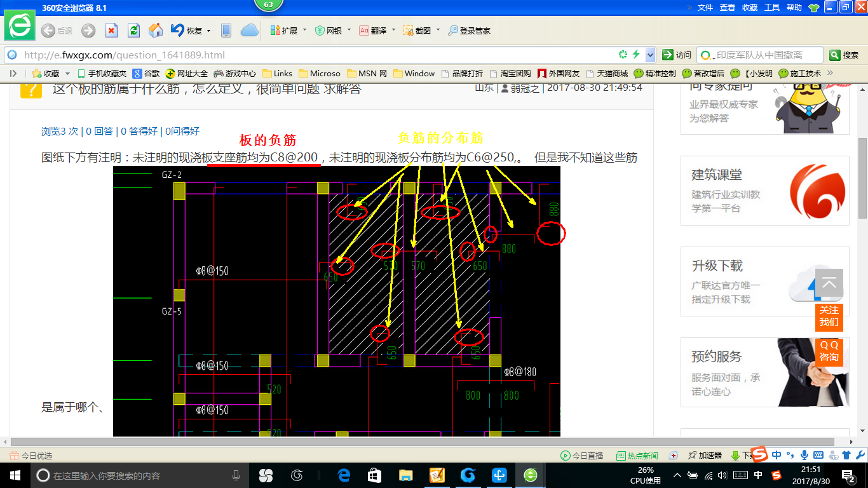Expand the 扩展 dropdown arrow
This screenshot has height=488, width=868.
304,30
